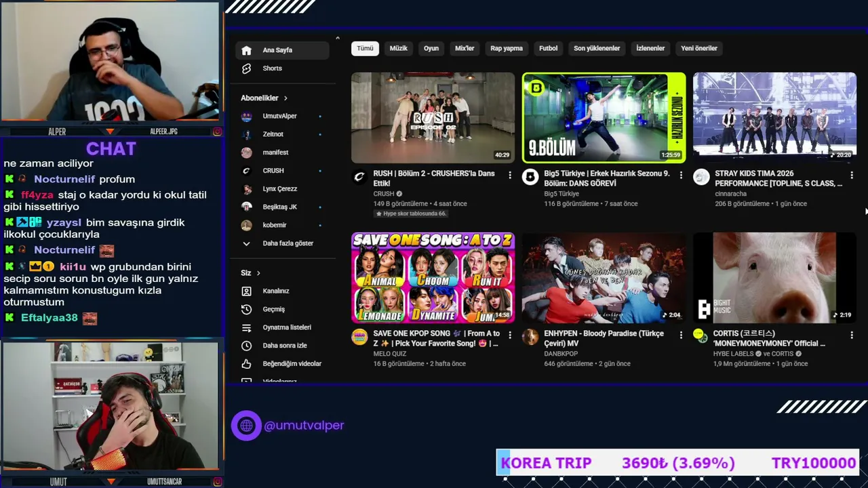The height and width of the screenshot is (488, 868).
Task: Click the cinnaracha channel name under video
Action: [x=730, y=194]
